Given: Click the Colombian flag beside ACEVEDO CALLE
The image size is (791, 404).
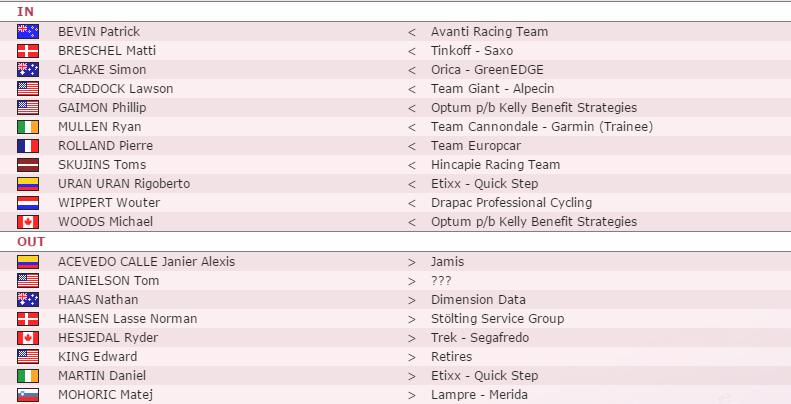Looking at the screenshot, I should click(28, 262).
